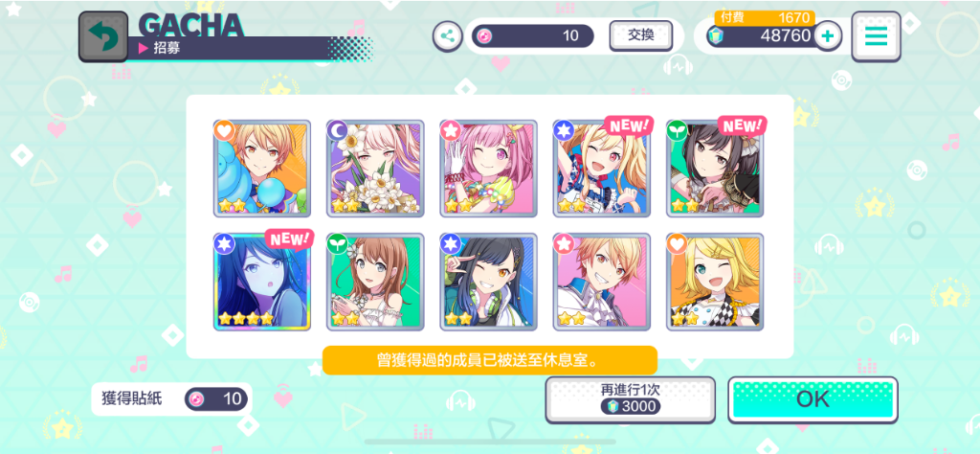This screenshot has height=454, width=980.
Task: Open the brown-haired girl green card
Action: pos(375,282)
